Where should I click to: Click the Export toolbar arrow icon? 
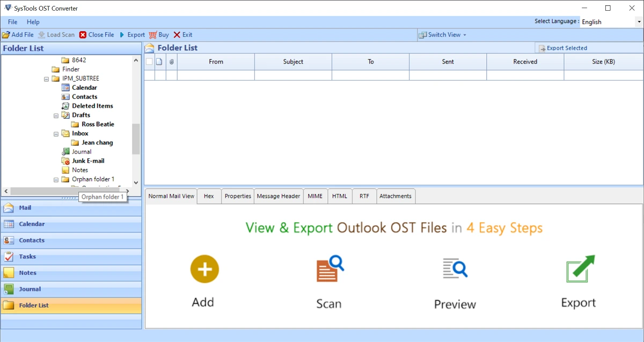coord(122,35)
